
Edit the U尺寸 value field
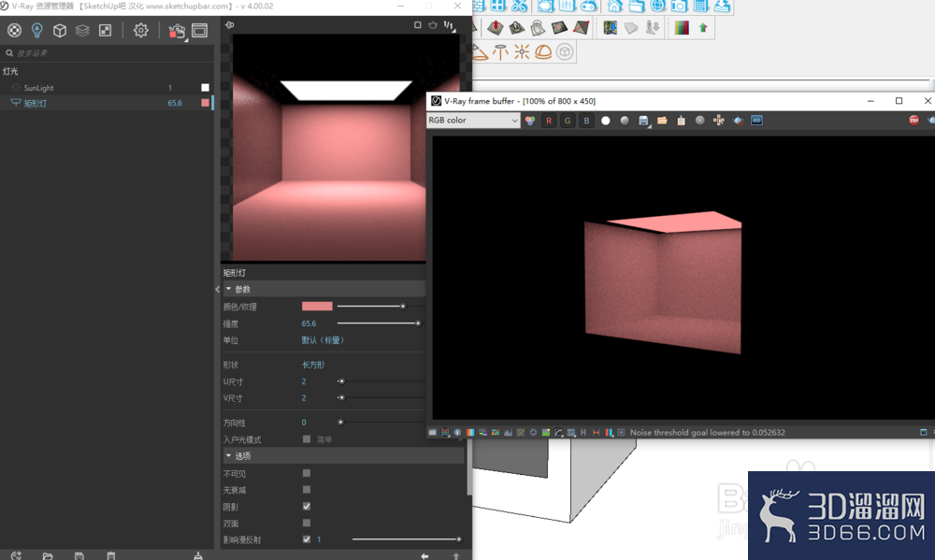(304, 381)
